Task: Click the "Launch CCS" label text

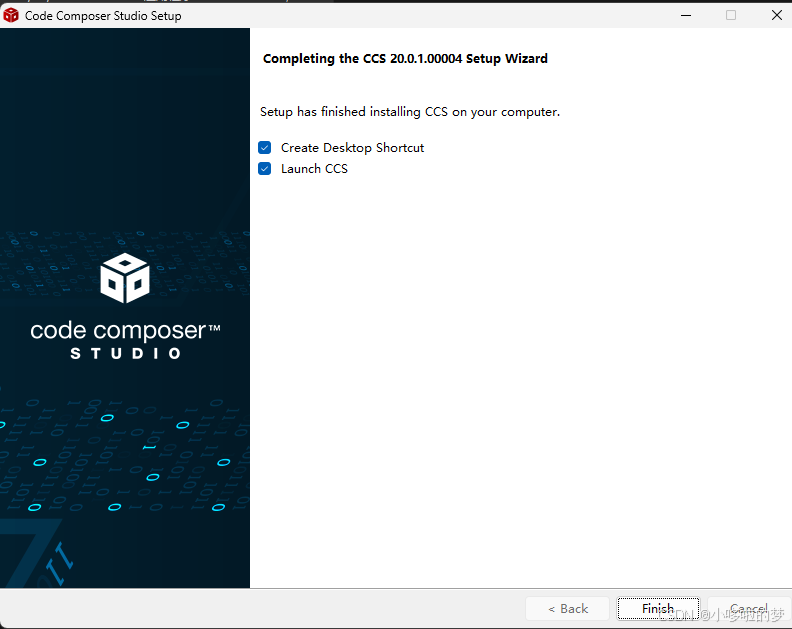Action: 314,168
